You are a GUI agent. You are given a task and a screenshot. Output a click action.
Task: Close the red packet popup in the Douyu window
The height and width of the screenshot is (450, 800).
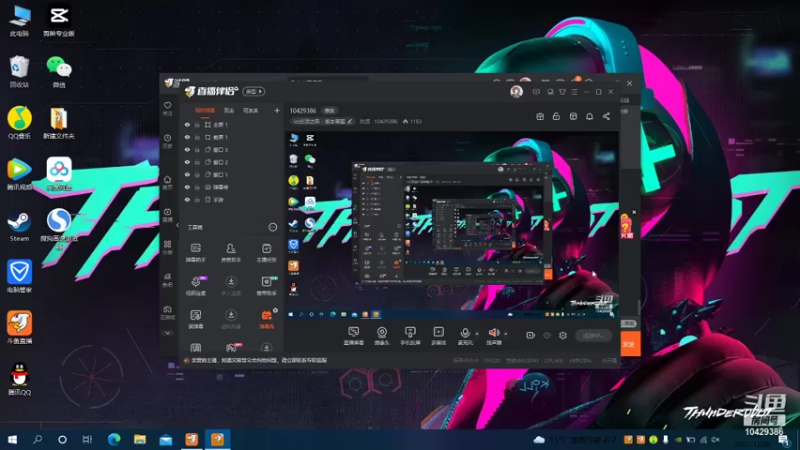[634, 212]
